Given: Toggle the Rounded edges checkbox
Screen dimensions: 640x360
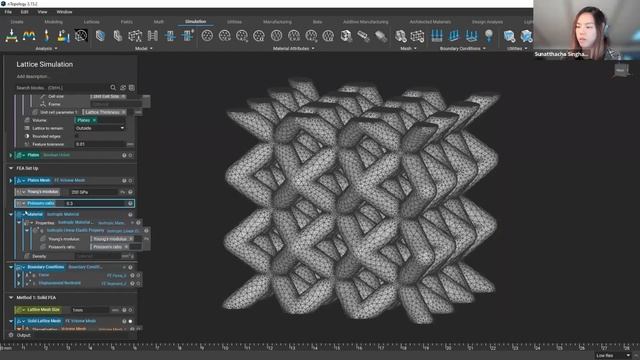Looking at the screenshot, I should (77, 136).
